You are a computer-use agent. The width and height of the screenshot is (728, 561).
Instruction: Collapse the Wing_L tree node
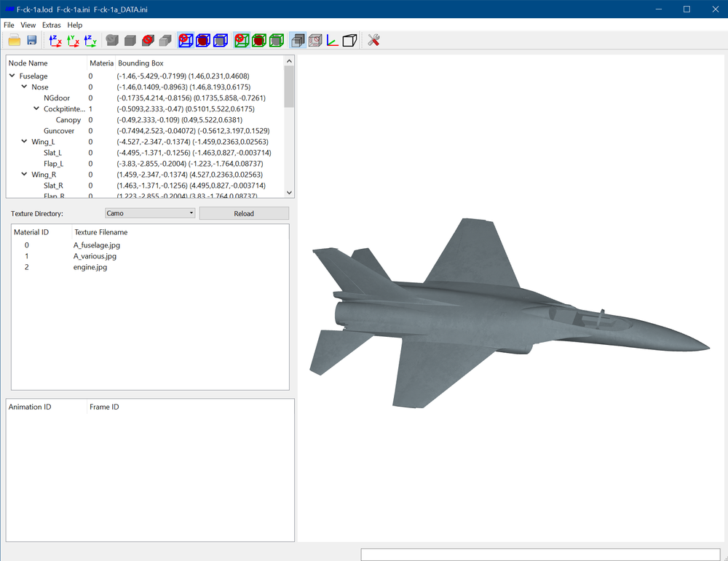pyautogui.click(x=24, y=142)
